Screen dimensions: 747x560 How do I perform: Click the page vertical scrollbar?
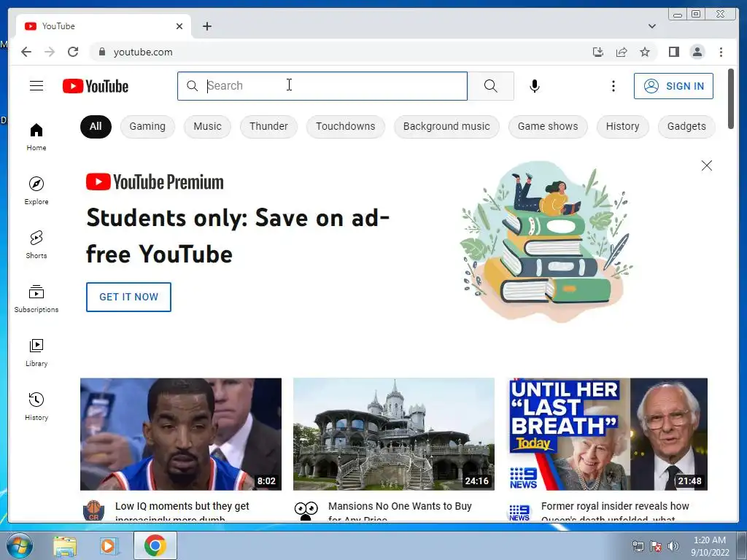coord(731,98)
